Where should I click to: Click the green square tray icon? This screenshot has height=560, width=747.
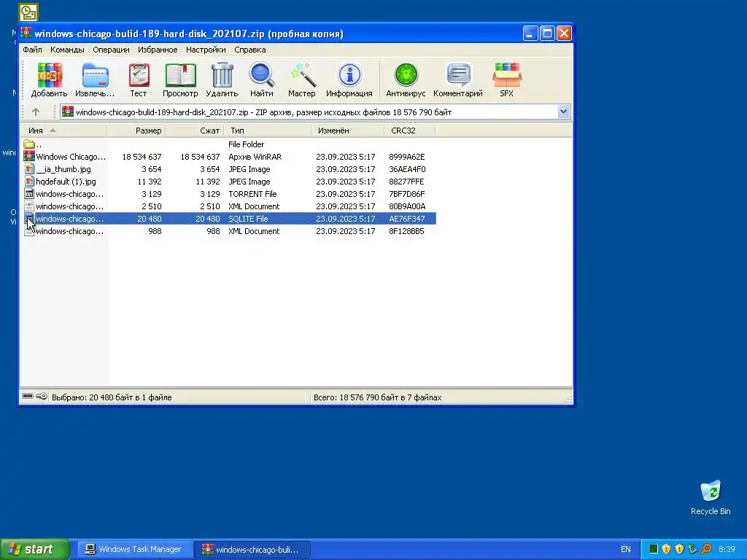point(654,549)
